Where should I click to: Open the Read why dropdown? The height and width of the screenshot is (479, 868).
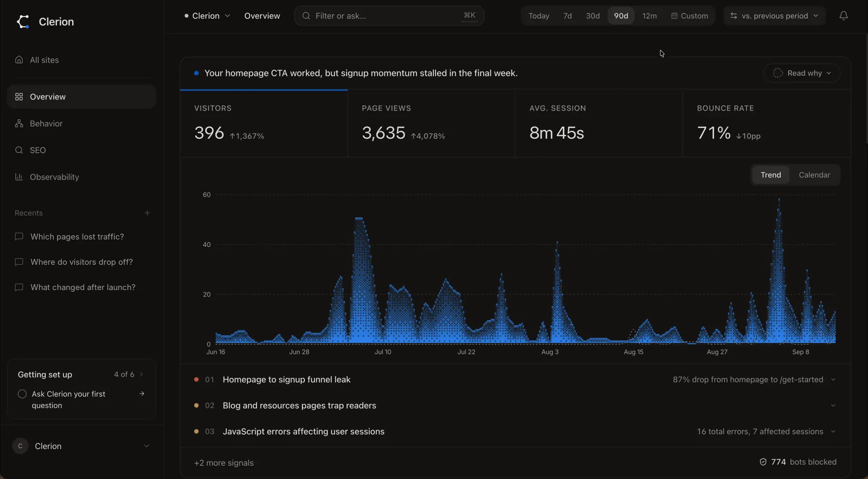(802, 73)
